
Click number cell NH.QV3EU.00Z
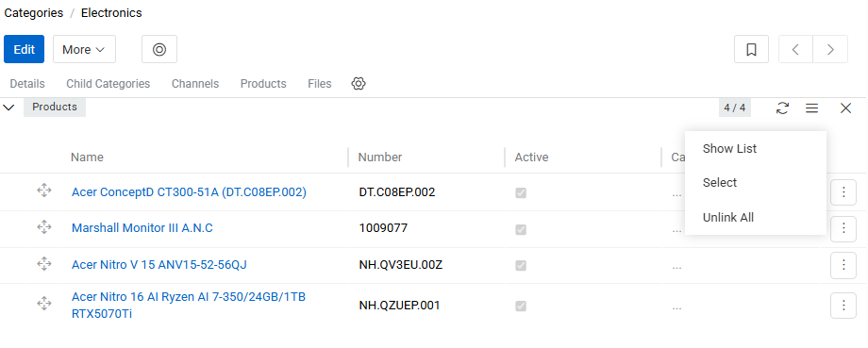[x=401, y=265]
